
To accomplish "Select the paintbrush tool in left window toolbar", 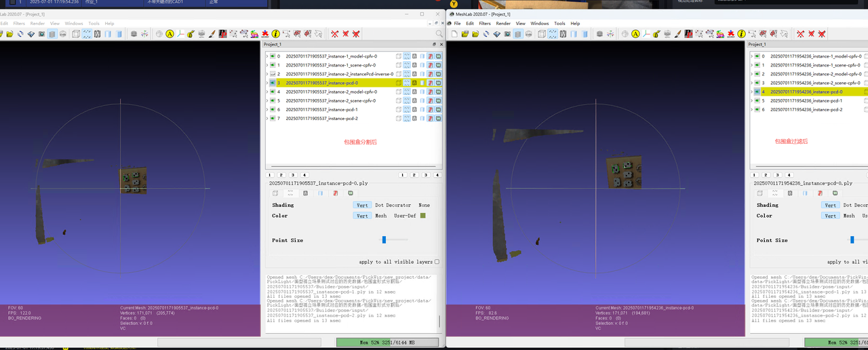I will pos(212,34).
